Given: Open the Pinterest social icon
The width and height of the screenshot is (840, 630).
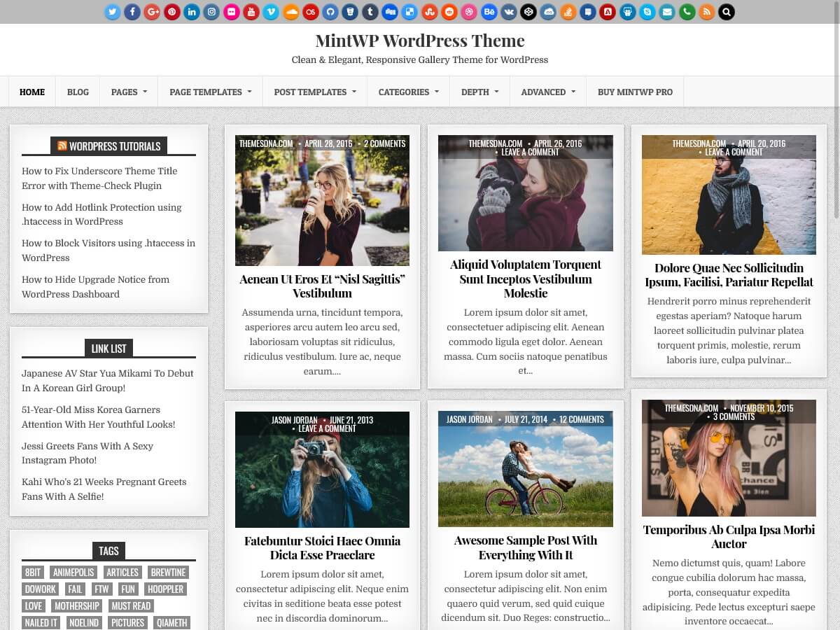Looking at the screenshot, I should coord(172,12).
